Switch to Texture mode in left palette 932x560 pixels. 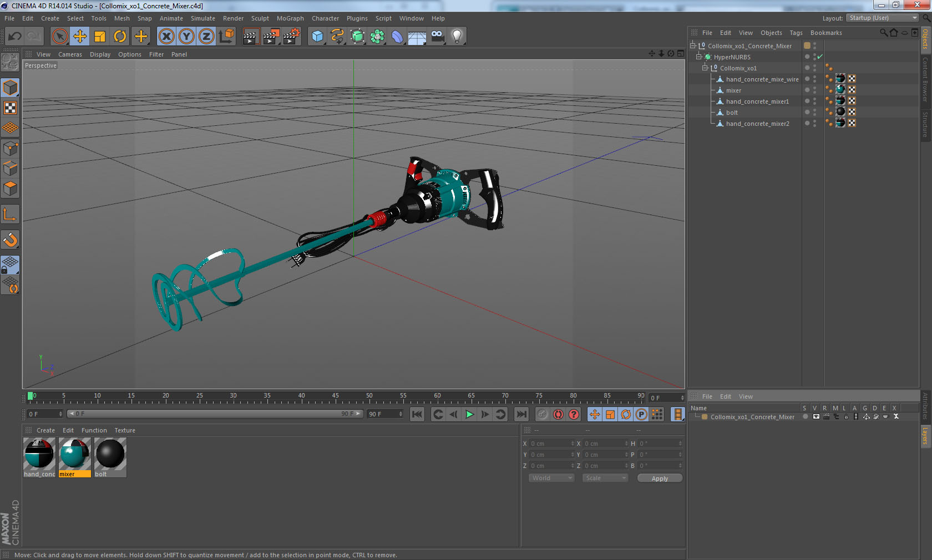[11, 108]
